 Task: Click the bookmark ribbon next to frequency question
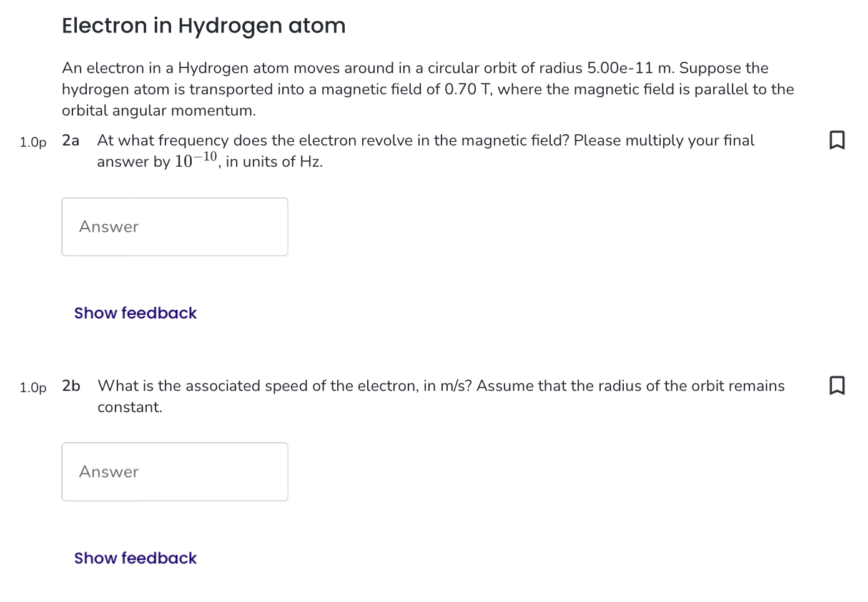837,140
